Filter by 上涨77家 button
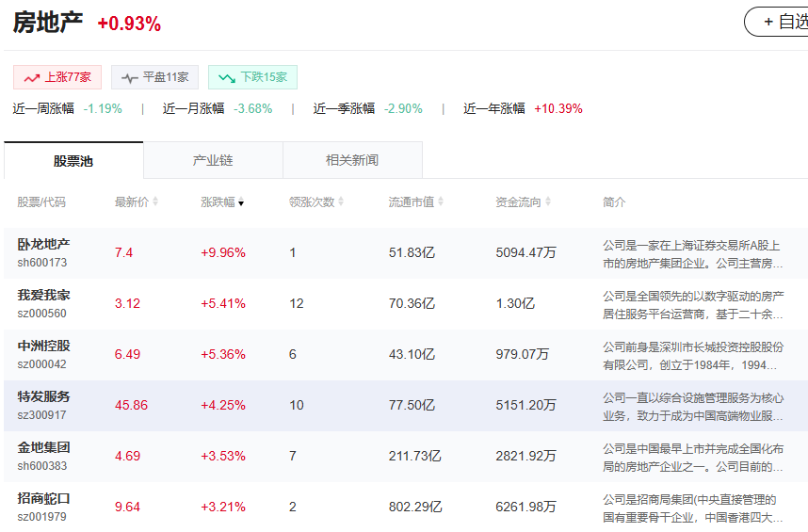The image size is (808, 532). (x=57, y=77)
